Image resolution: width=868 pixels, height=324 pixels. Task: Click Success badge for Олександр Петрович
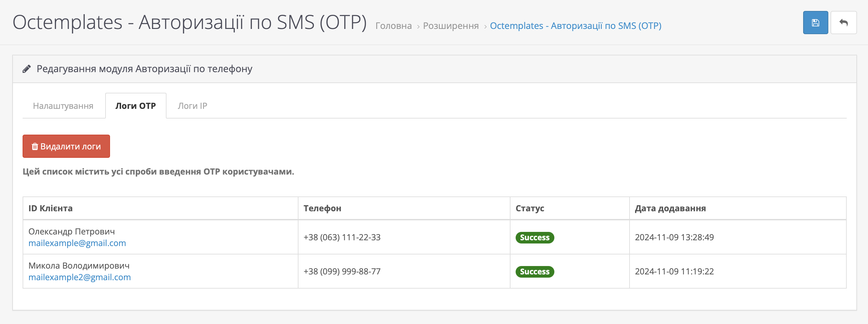[x=534, y=238]
